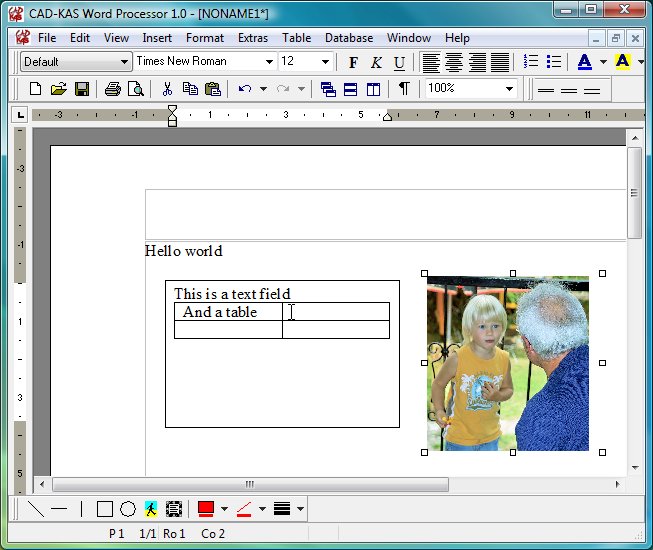This screenshot has height=550, width=653.
Task: Toggle bold formatting with F button
Action: pos(353,62)
